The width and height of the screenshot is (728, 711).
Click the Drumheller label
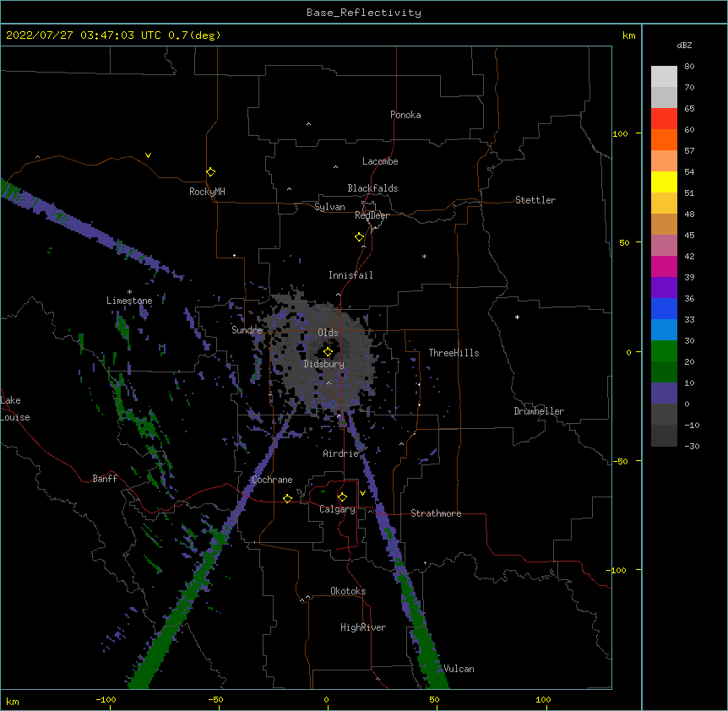tap(539, 411)
